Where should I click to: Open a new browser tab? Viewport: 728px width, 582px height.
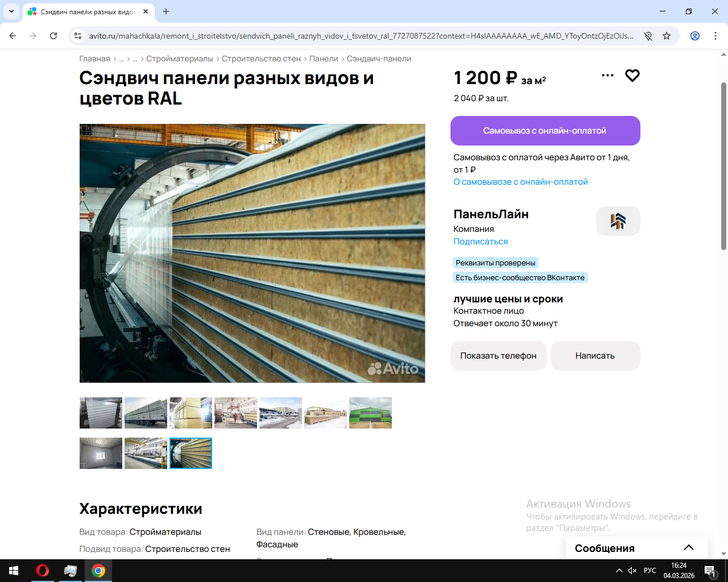[166, 11]
